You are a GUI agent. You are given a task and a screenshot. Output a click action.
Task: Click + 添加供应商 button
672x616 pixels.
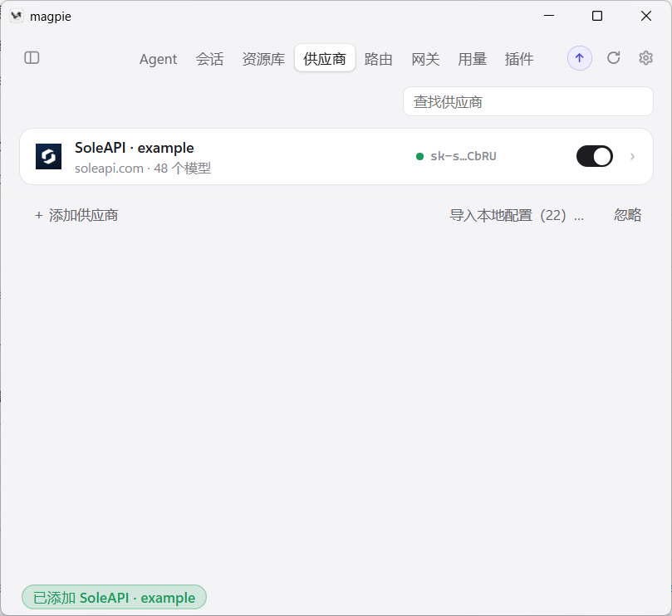[76, 215]
